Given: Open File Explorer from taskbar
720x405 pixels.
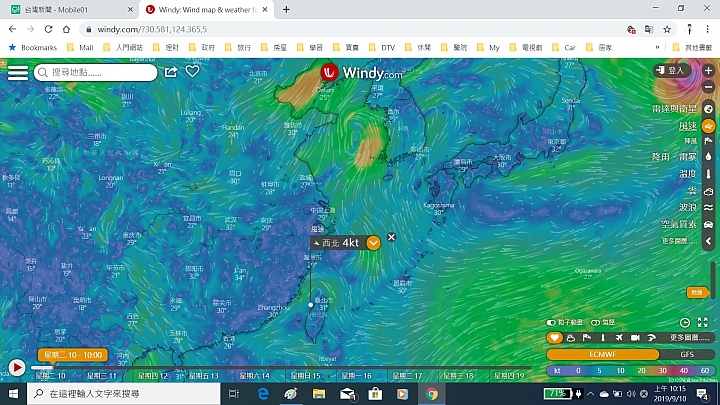Looking at the screenshot, I should coord(319,394).
